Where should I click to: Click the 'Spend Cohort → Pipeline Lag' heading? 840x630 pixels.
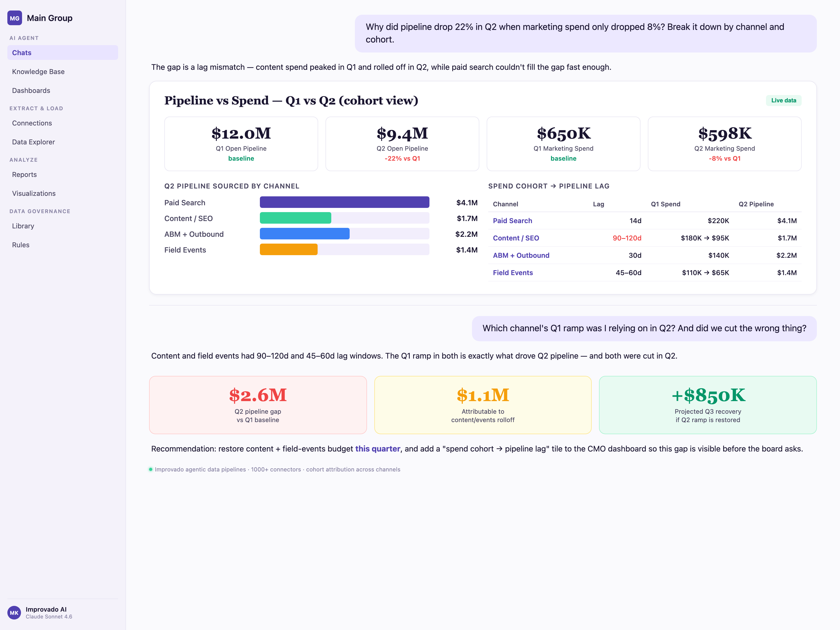pyautogui.click(x=549, y=186)
